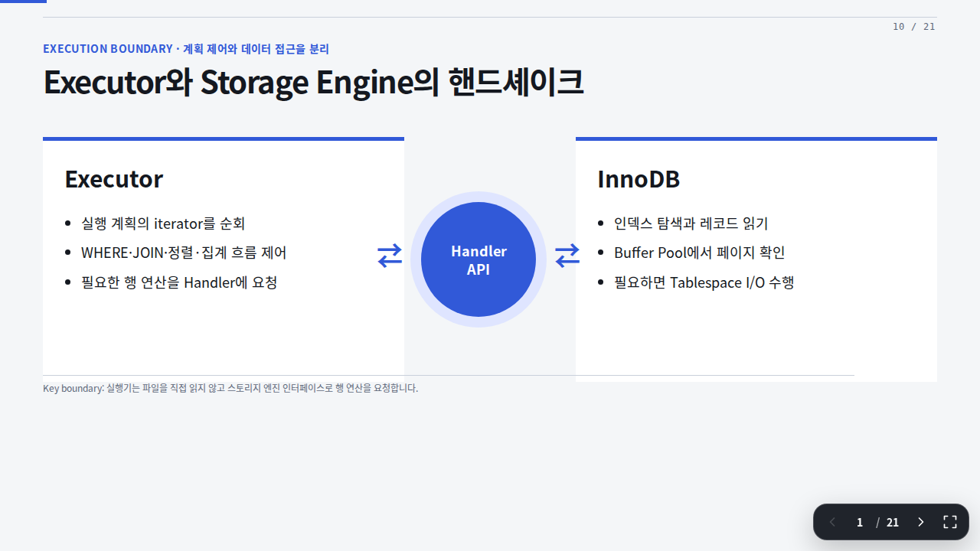Click the slide title 'Executor와 Storage Engine의 핸드셰이크'
Viewport: 980px width, 551px height.
(x=313, y=83)
